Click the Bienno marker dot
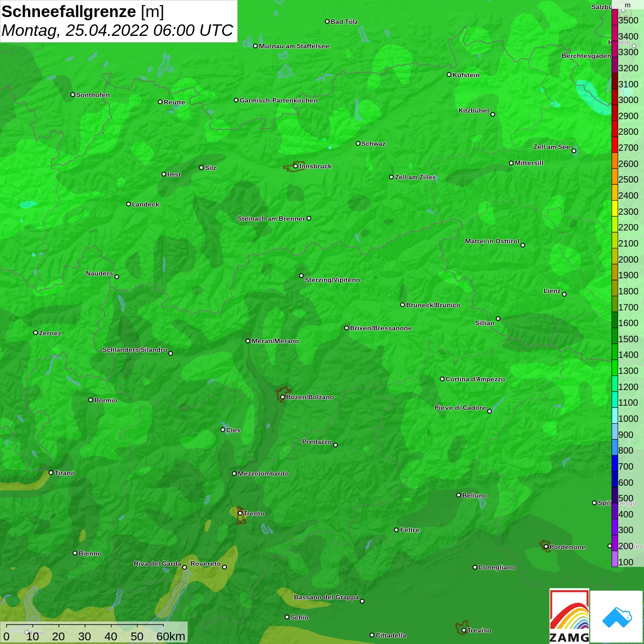Image resolution: width=644 pixels, height=644 pixels. [x=75, y=553]
